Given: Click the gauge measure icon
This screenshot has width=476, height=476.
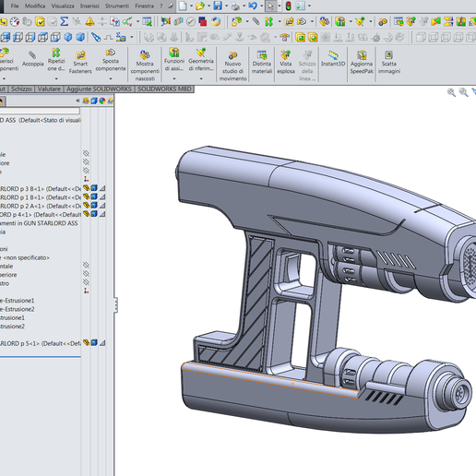Looking at the screenshot, I should pos(15,21).
